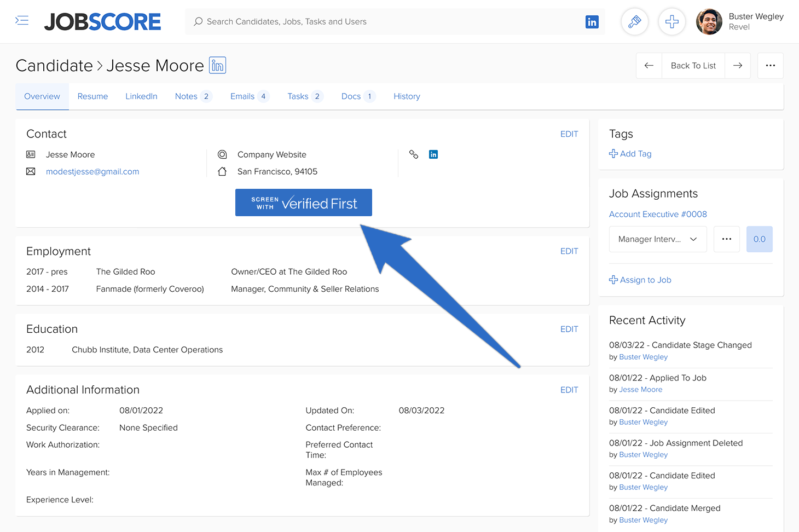This screenshot has height=532, width=799.
Task: Click LinkedIn badge next to Jesse Moore title
Action: tap(217, 66)
